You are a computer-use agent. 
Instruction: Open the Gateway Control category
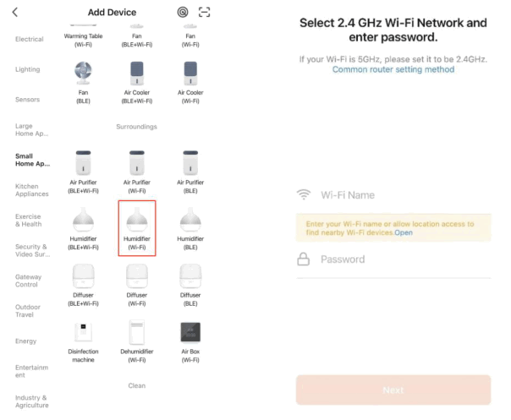coord(28,281)
